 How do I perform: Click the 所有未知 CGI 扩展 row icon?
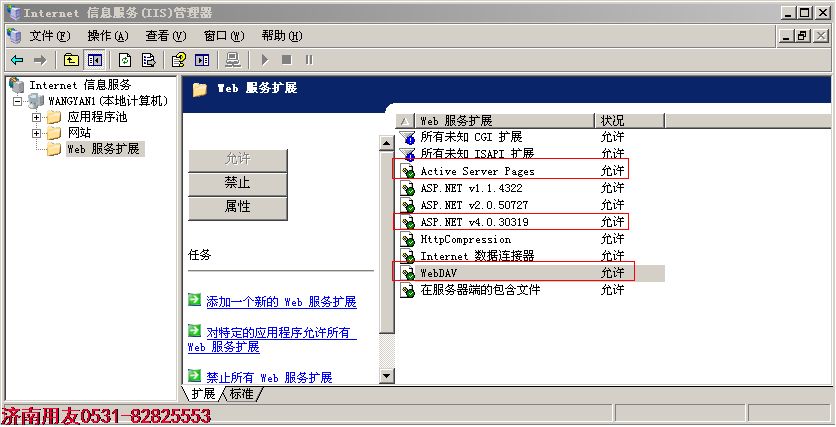pyautogui.click(x=408, y=138)
